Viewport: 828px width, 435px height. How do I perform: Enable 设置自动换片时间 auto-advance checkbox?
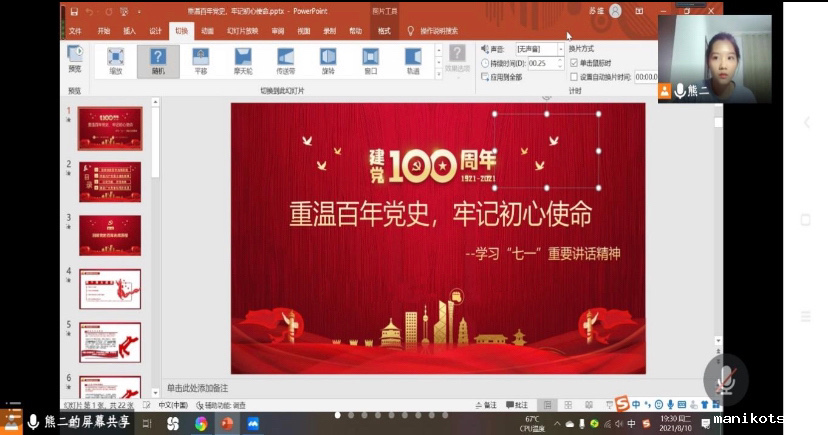(574, 76)
